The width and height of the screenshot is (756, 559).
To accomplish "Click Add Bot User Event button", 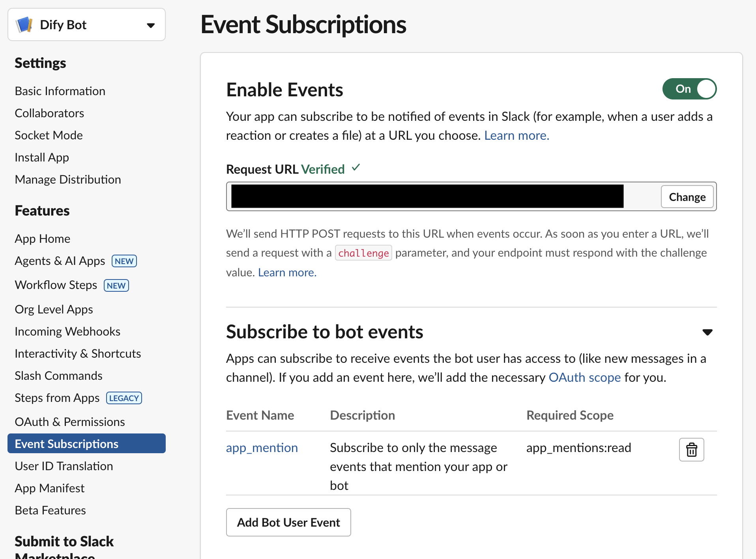I will pos(288,522).
